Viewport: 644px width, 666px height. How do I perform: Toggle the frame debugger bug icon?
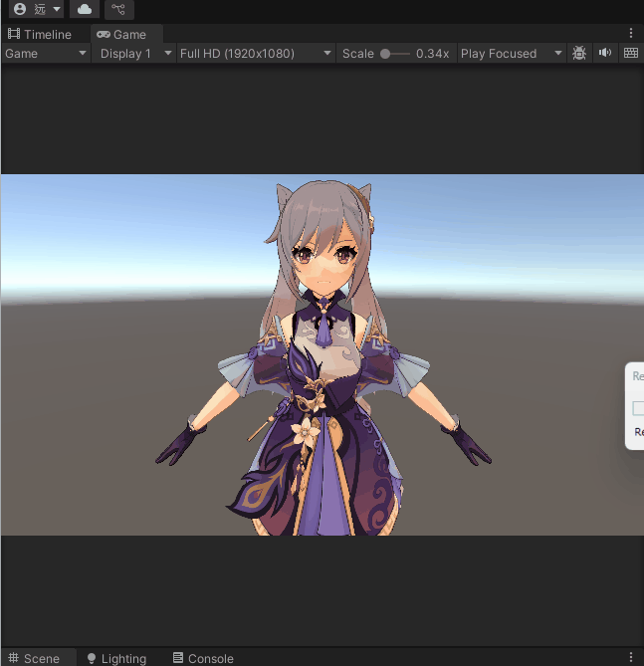579,53
